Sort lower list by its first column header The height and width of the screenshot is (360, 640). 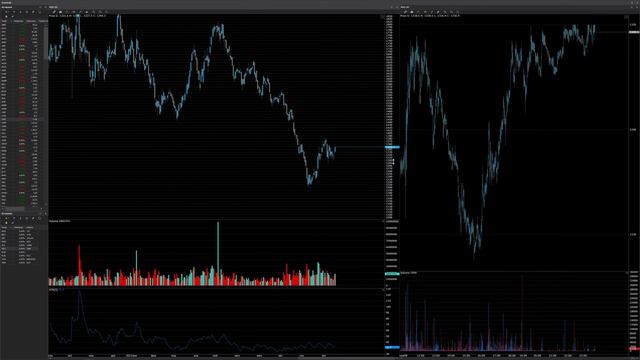4,227
